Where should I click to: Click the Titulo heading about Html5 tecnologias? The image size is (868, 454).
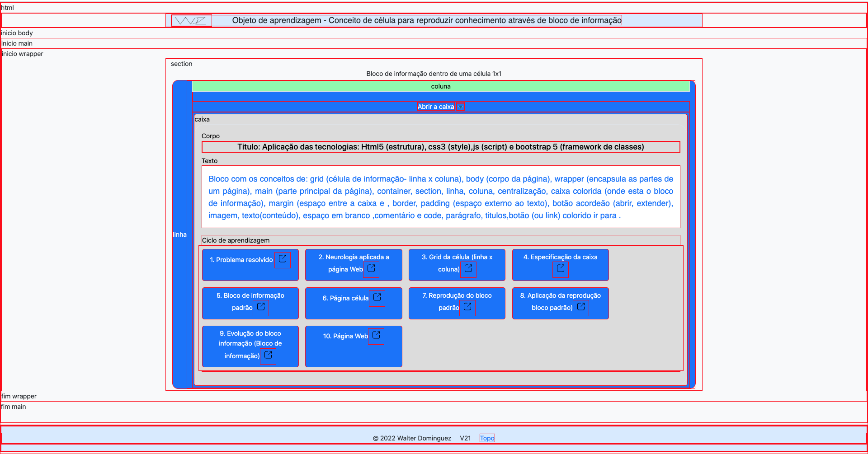coord(440,147)
